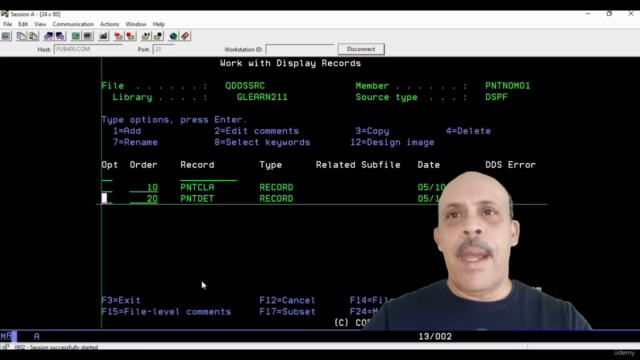This screenshot has width=640, height=360.
Task: Open the File menu
Action: 7,24
